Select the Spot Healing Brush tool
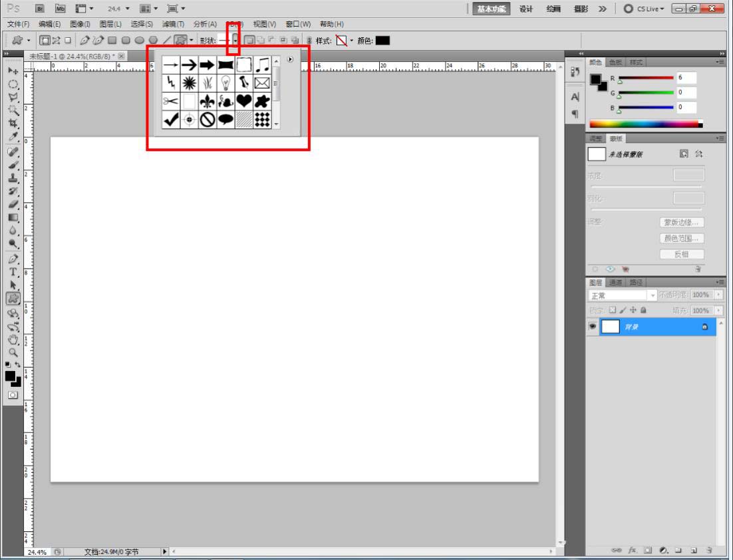The image size is (733, 560). [x=13, y=152]
